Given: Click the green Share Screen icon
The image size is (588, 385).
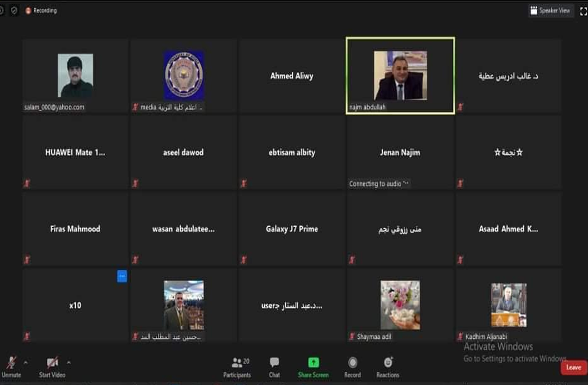Looking at the screenshot, I should (x=313, y=363).
